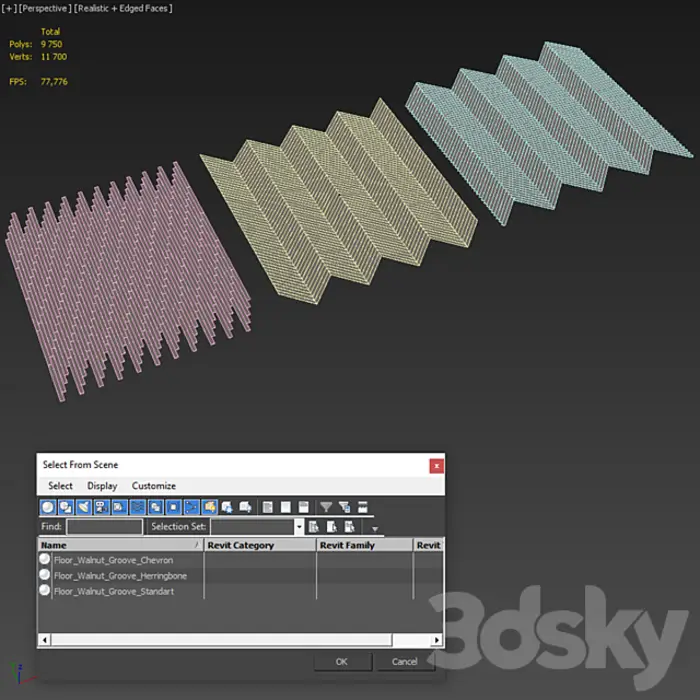Select Floor_Walnut_Groove_Standart in list
700x700 pixels.
tap(114, 591)
